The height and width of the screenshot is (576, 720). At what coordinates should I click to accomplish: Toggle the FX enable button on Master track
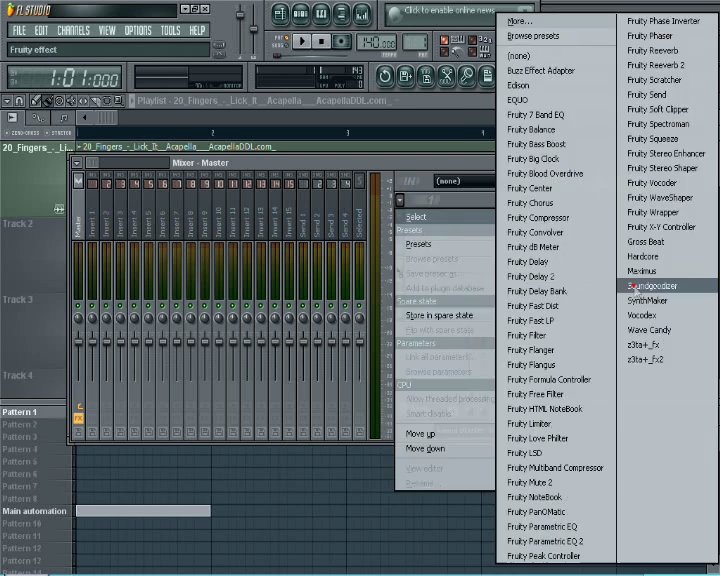click(x=79, y=418)
